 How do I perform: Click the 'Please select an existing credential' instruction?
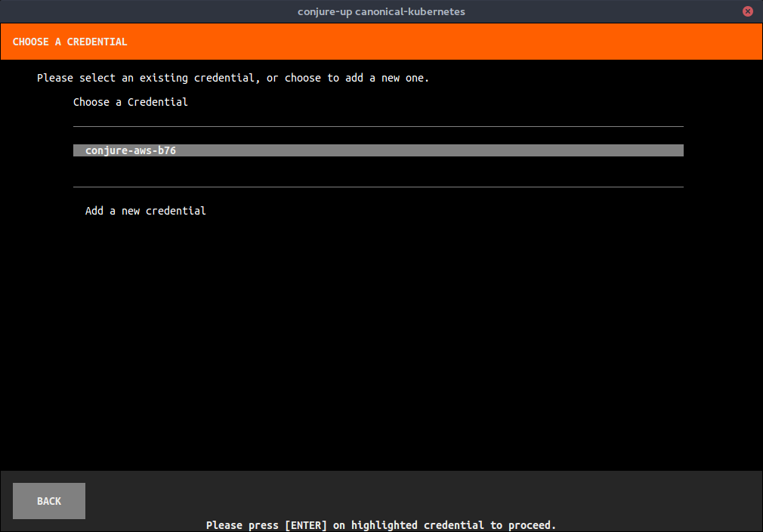233,78
